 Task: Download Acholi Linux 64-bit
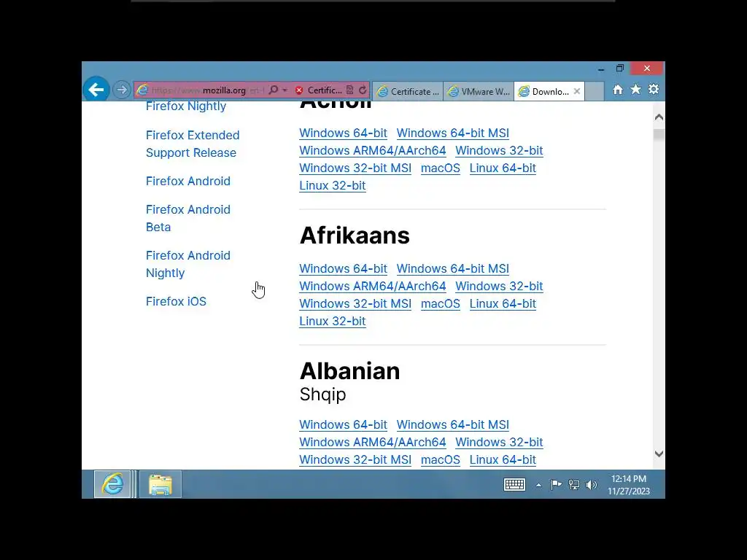(503, 168)
